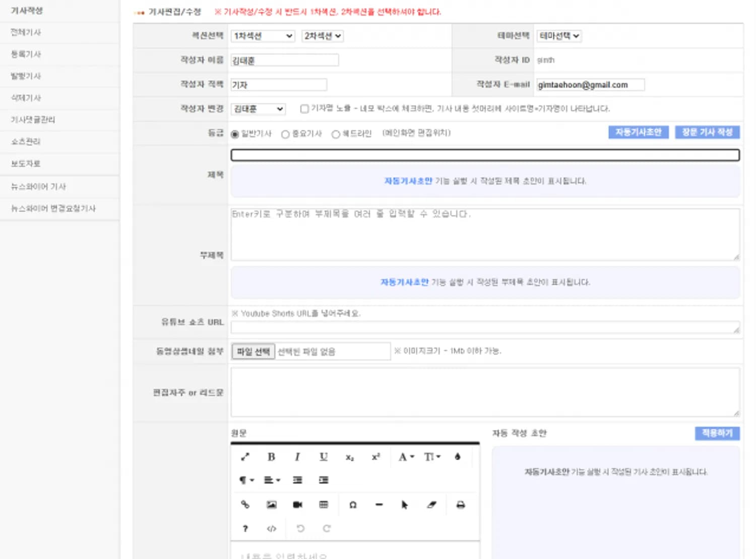Open the text color droplet picker
This screenshot has width=756, height=559.
click(457, 457)
